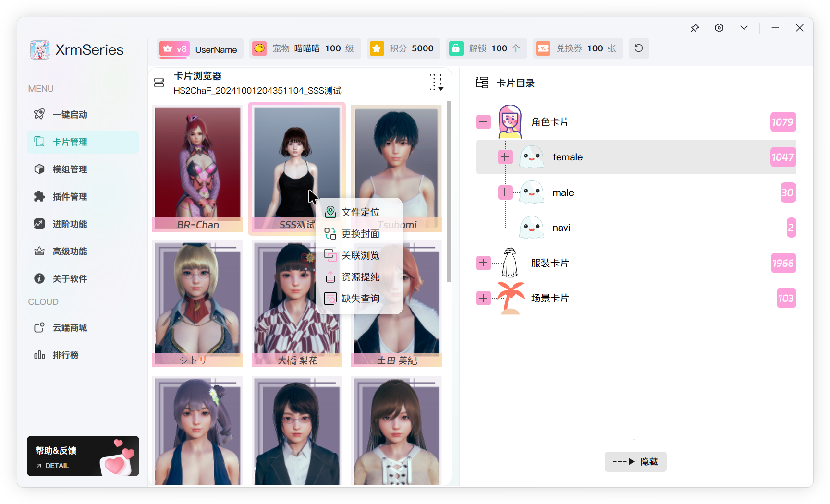Open the dotted grid options menu icon
Screen dimensions: 830x504
[436, 83]
